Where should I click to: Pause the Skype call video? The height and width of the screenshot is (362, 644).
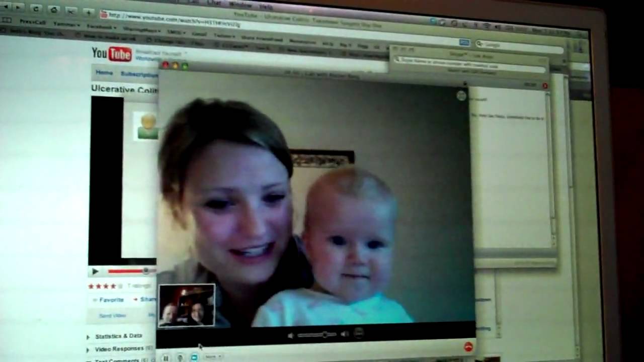(166, 358)
